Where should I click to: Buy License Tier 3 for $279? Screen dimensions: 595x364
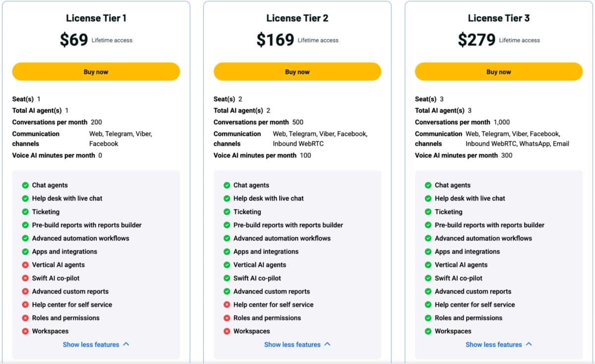[x=498, y=72]
